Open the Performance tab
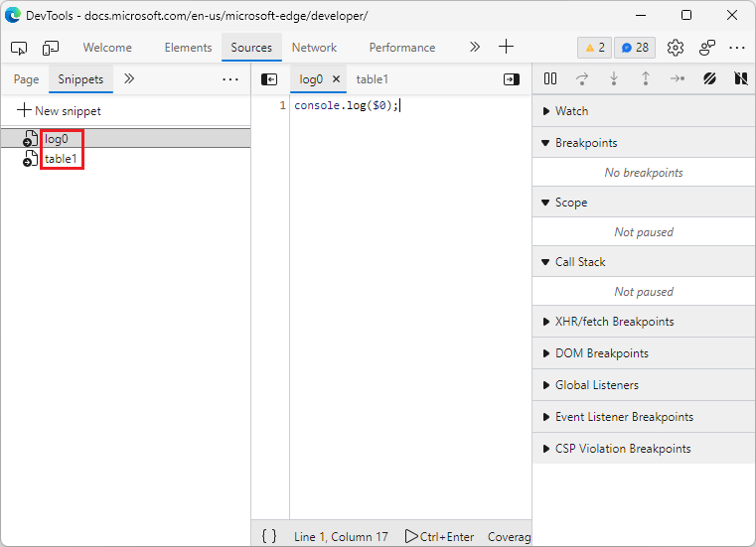This screenshot has height=547, width=756. pos(402,48)
